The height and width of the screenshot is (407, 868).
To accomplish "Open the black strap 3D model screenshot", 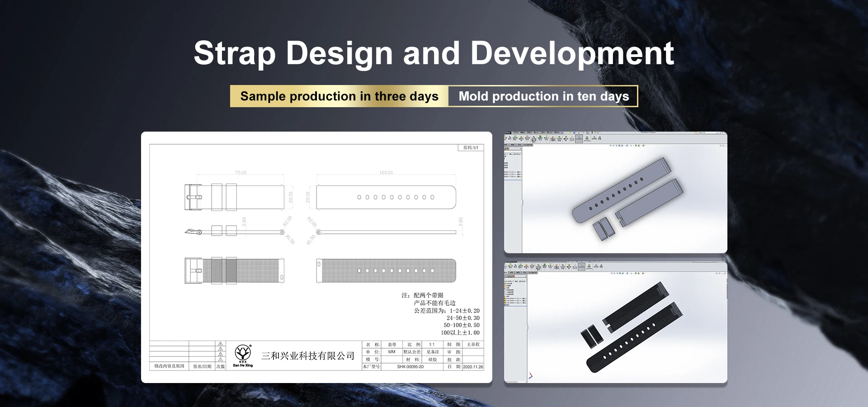I will tap(615, 322).
